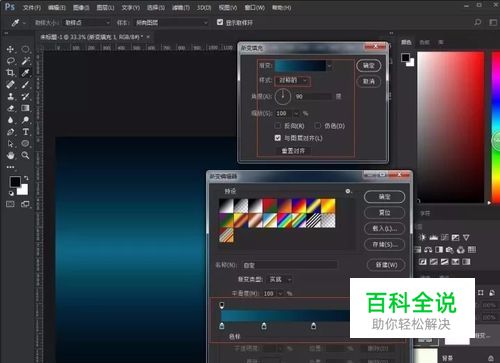Open the 图层(L) menu
Screen dimensions: 500x363
point(105,7)
